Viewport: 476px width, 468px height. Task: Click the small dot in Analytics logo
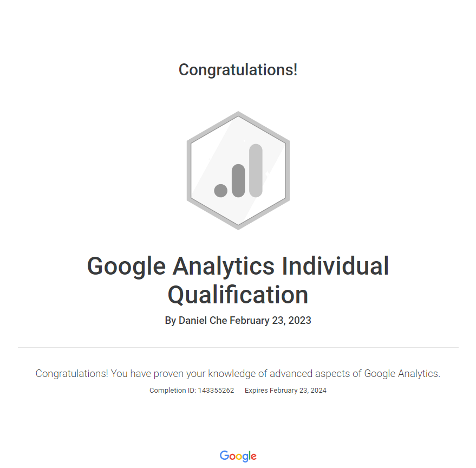[220, 190]
